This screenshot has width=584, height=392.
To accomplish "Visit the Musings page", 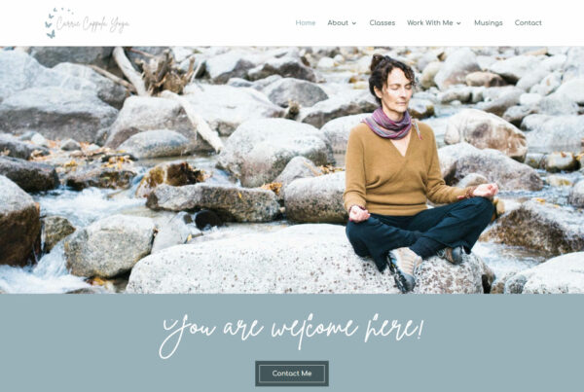I will coord(489,22).
